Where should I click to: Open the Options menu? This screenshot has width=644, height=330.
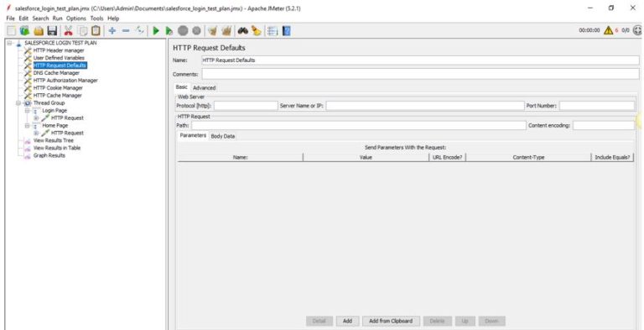[76, 18]
